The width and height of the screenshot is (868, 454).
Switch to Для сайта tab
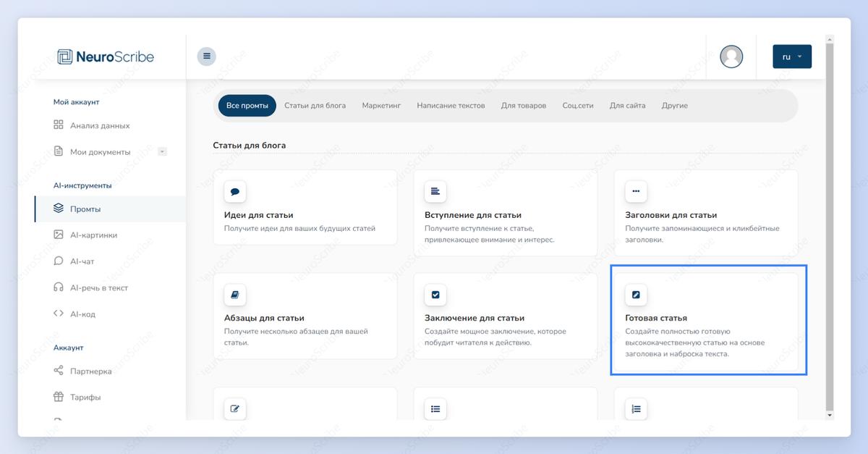click(627, 105)
